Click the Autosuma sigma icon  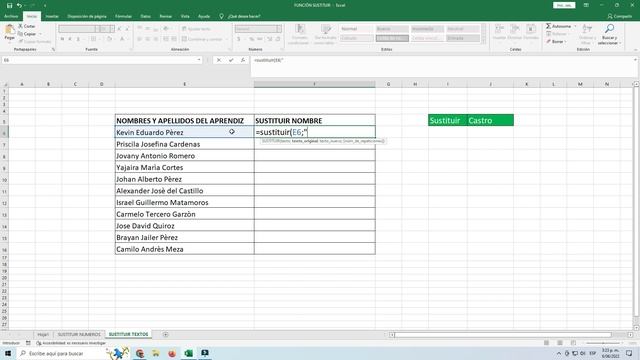[549, 26]
